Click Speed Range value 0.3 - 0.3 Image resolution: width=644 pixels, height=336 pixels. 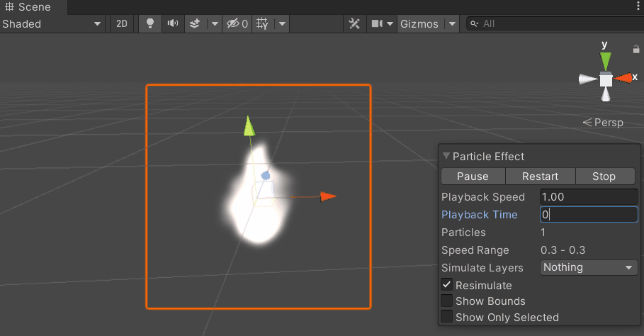click(x=563, y=250)
